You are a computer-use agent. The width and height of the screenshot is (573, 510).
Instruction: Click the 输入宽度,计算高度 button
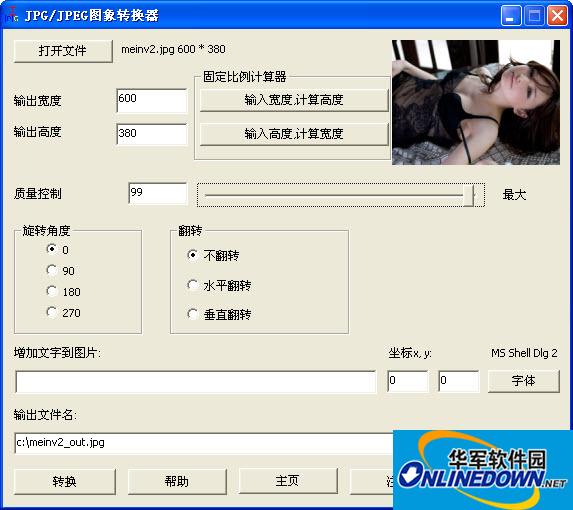[x=294, y=100]
